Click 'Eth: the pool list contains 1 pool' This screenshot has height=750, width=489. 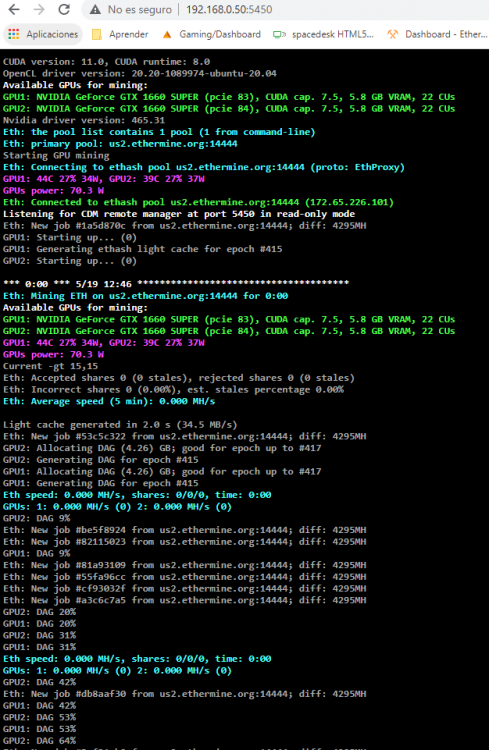coord(159,132)
